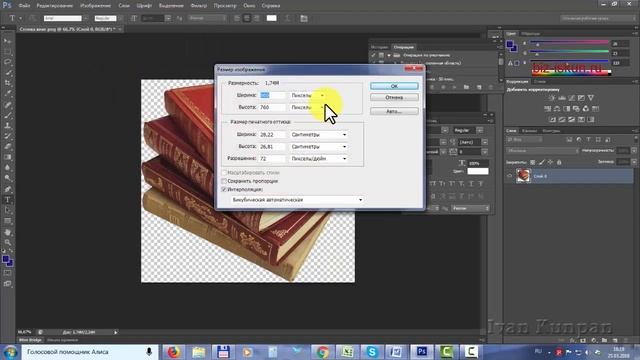Add Photo Filter adjustment icon

(576, 109)
